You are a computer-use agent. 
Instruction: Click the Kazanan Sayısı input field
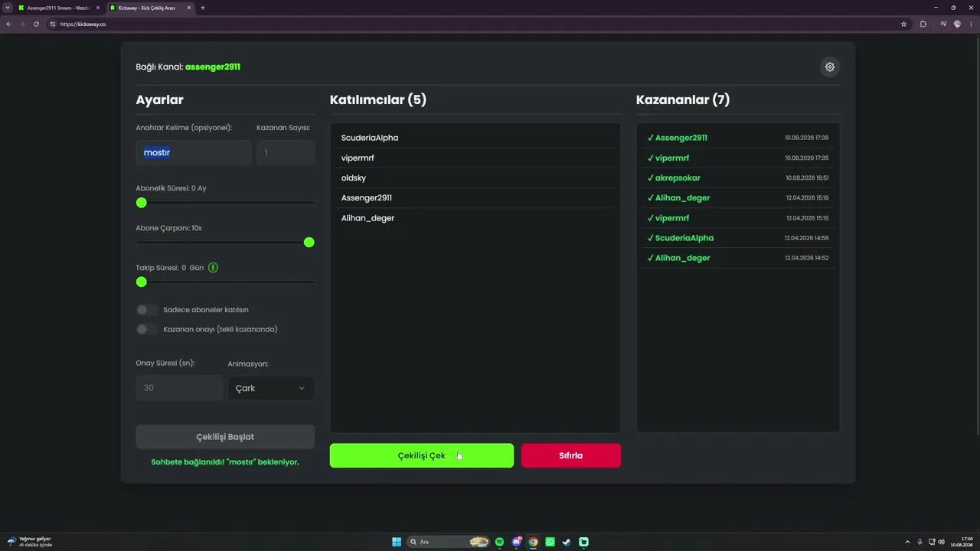point(286,152)
